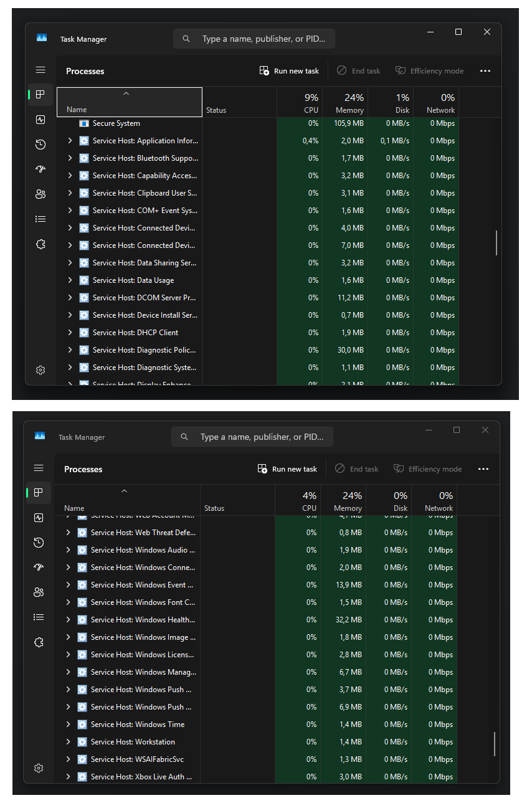
Task: Open App history in the 4% CPU window
Action: click(39, 543)
